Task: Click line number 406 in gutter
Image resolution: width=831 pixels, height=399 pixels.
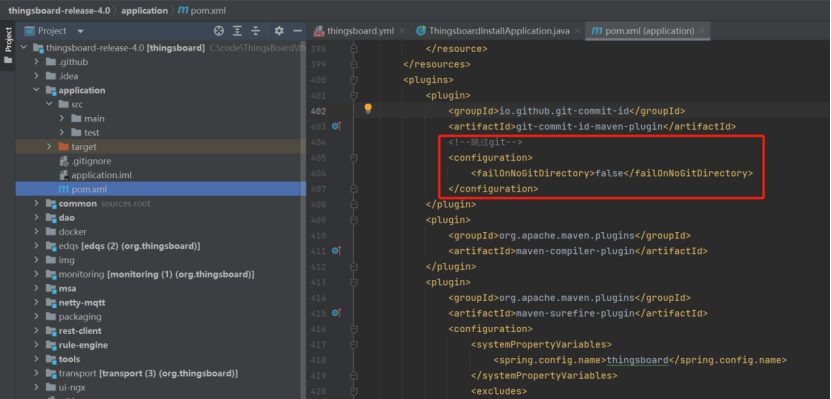Action: (319, 173)
